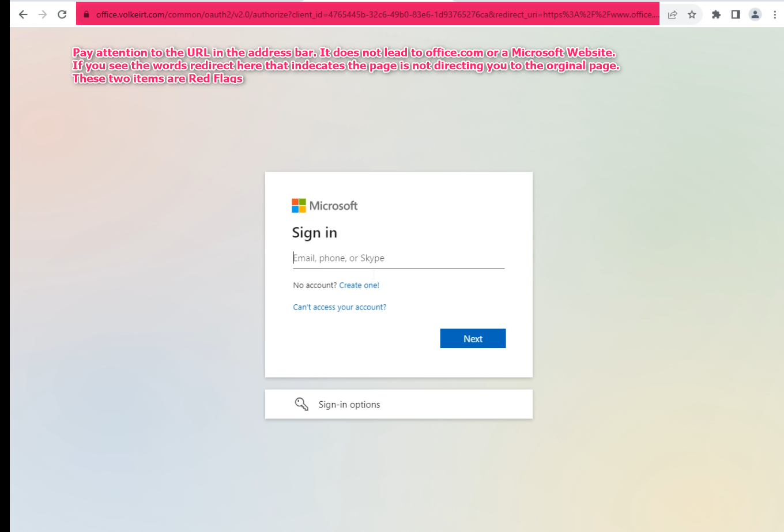Reload the page
Viewport: 784px width, 532px height.
62,14
